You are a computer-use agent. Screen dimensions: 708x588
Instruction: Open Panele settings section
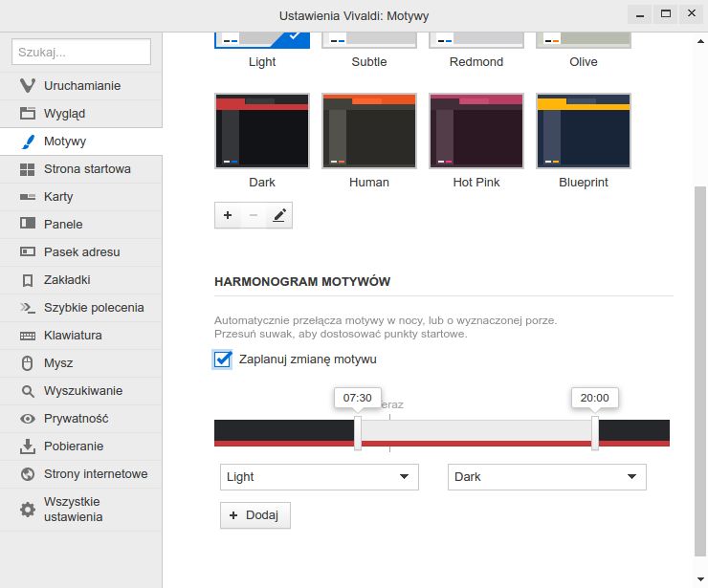tap(81, 225)
